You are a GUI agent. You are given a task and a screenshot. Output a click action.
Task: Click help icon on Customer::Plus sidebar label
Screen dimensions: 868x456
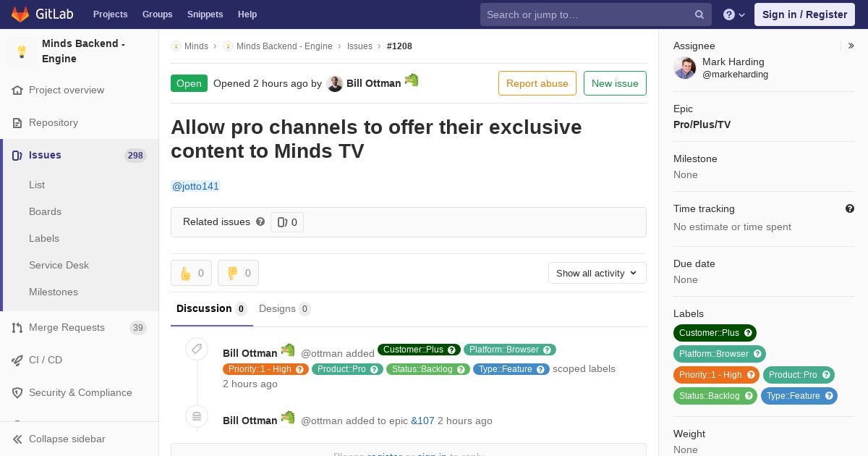749,333
